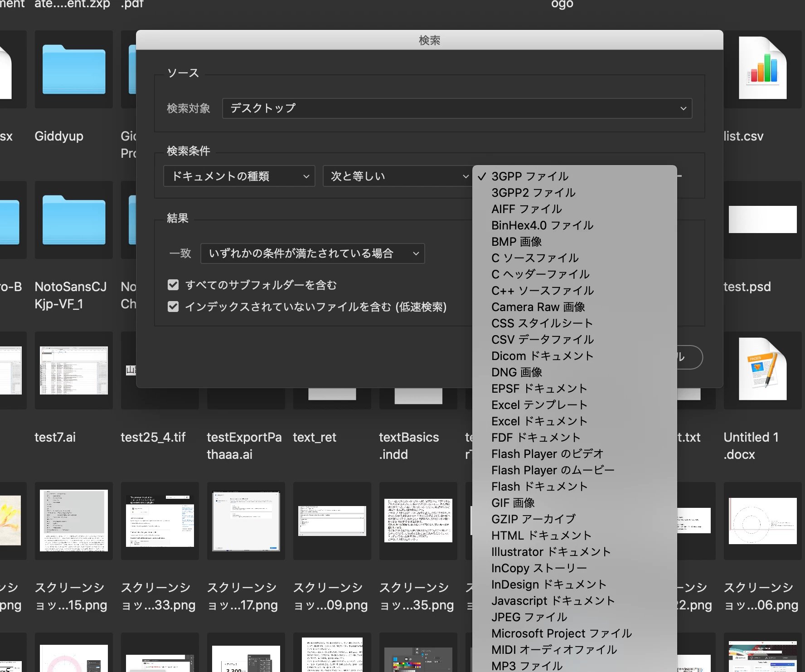This screenshot has width=805, height=672.
Task: Select the test7.ai file thumbnail
Action: 74,370
